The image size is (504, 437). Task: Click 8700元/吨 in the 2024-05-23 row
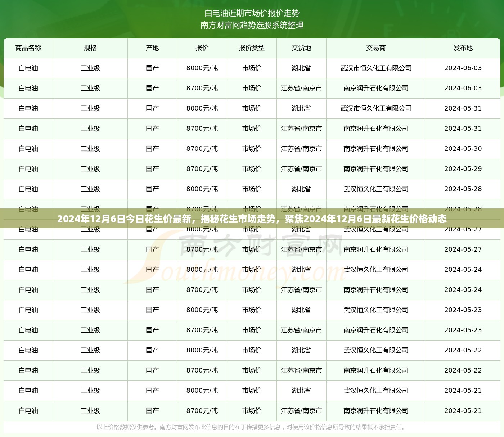coord(202,330)
